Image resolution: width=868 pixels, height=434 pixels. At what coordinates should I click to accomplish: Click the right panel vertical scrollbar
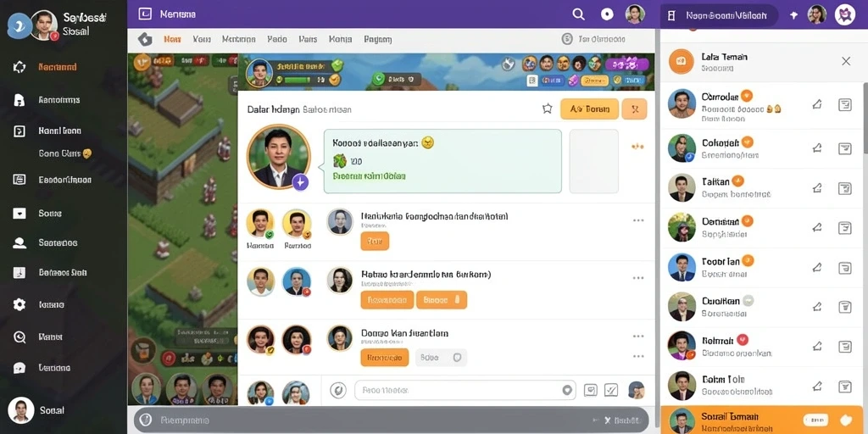pyautogui.click(x=865, y=119)
